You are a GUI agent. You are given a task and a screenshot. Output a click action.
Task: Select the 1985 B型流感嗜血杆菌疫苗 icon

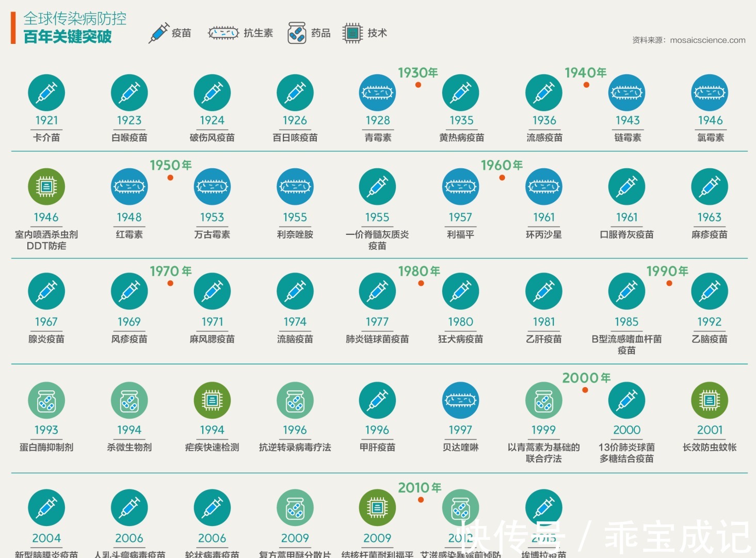pyautogui.click(x=626, y=291)
